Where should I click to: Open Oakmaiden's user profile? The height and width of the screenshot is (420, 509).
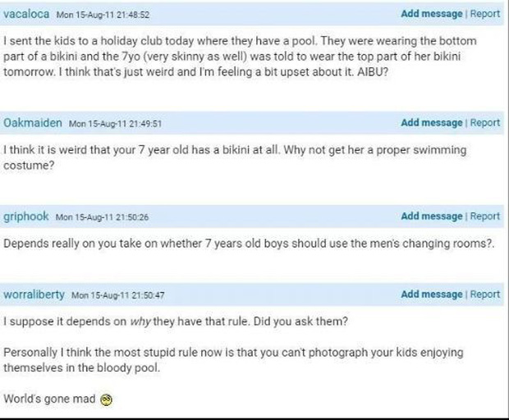(33, 122)
